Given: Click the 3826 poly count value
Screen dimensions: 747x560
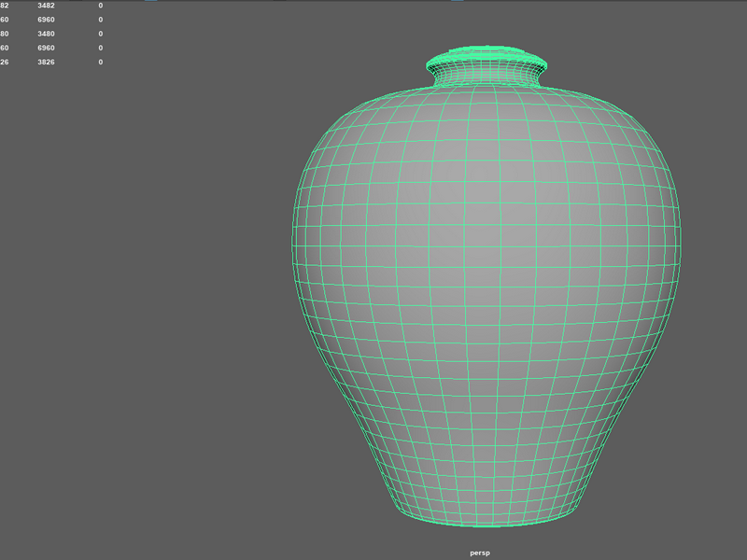Looking at the screenshot, I should tap(46, 62).
